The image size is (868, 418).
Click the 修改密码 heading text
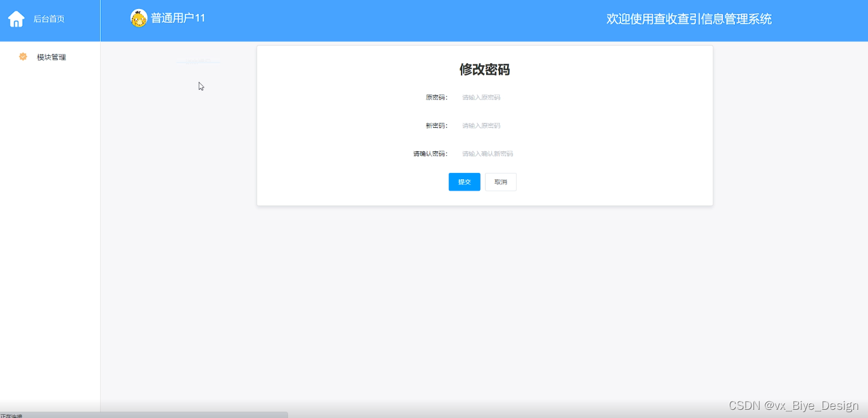pos(485,70)
